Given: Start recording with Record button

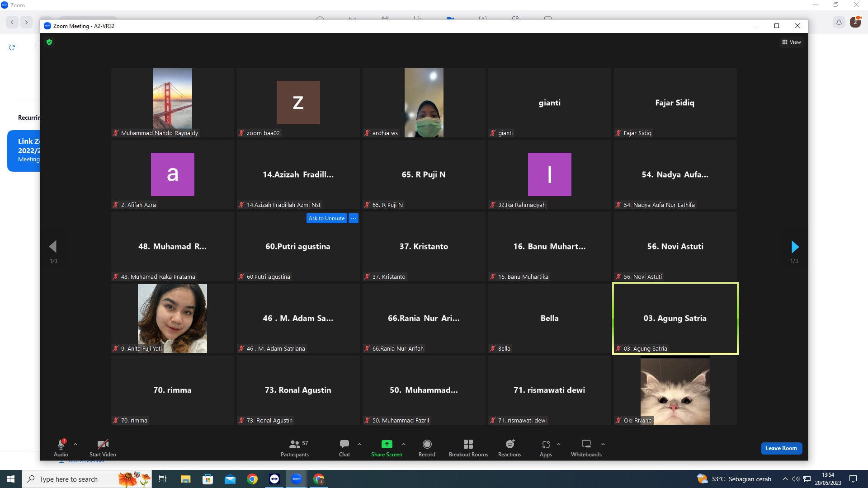Looking at the screenshot, I should coord(427,448).
